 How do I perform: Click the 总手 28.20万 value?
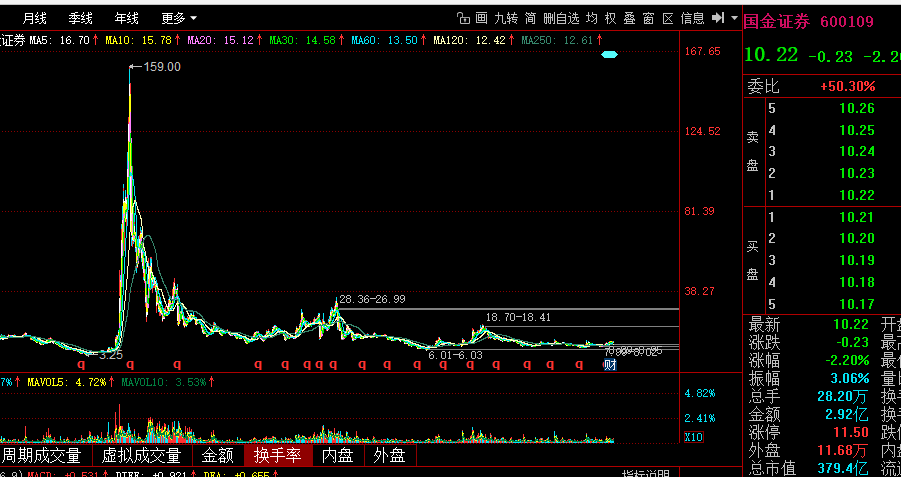tap(843, 397)
